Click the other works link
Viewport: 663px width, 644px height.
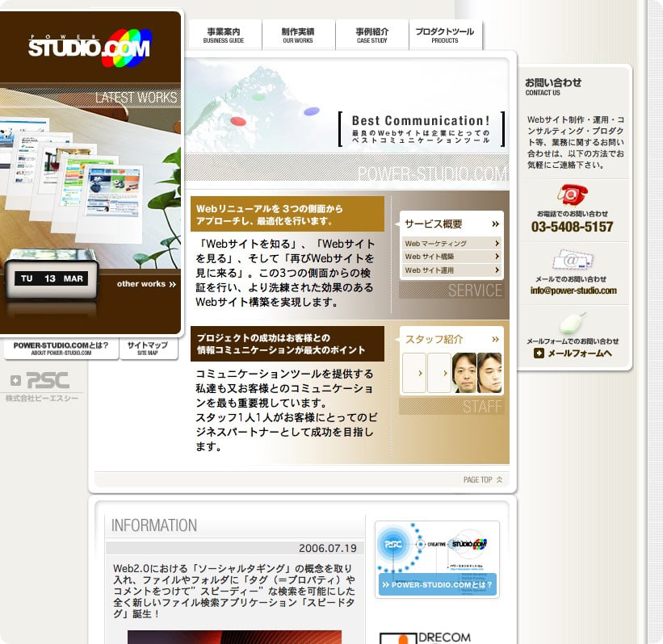[x=146, y=284]
